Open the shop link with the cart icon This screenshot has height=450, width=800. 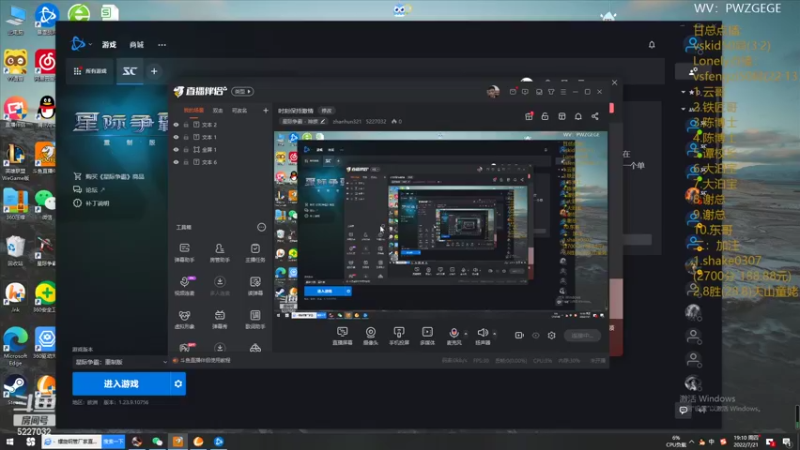[x=109, y=177]
